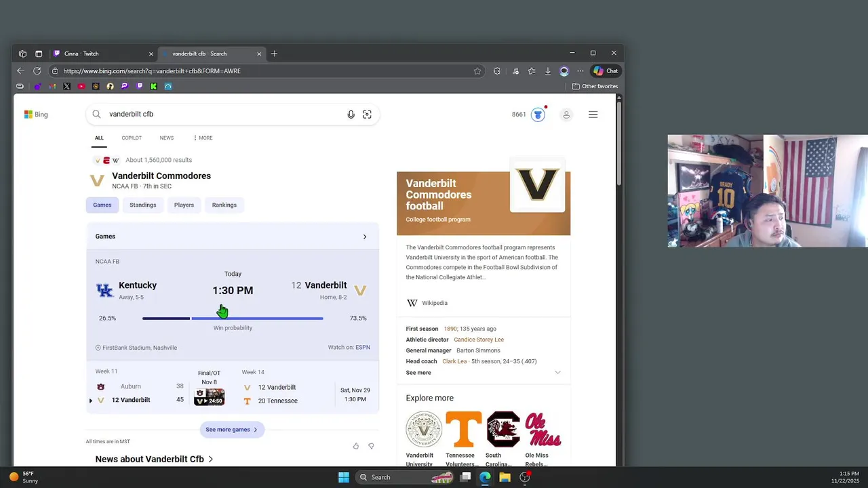This screenshot has width=868, height=488.
Task: Give thumbs up feedback on the sports card
Action: pos(356,446)
